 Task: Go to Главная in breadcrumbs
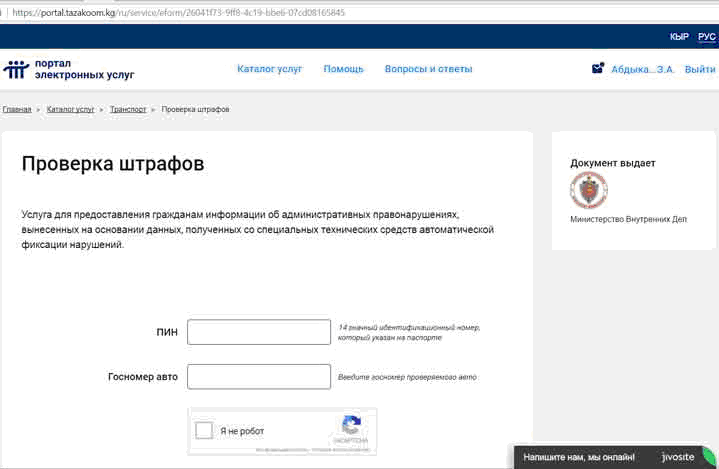point(17,109)
